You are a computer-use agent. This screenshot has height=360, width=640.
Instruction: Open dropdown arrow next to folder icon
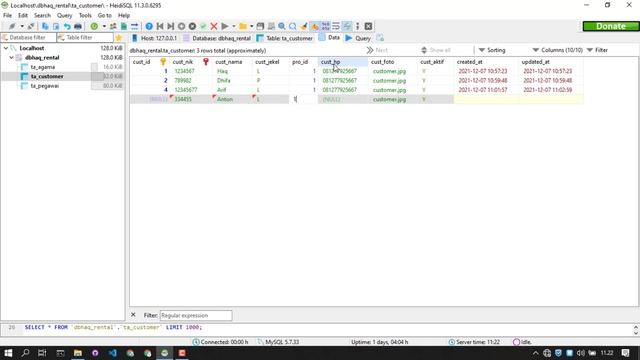(251, 26)
